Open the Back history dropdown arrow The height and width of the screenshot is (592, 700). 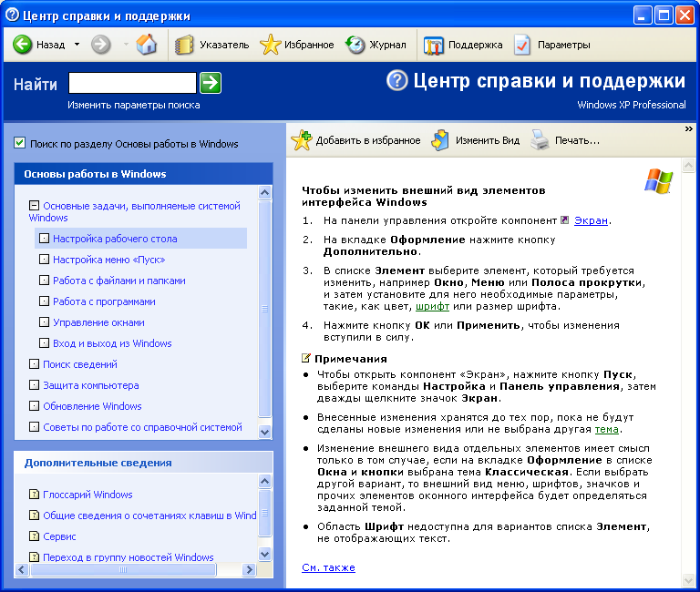pos(77,44)
